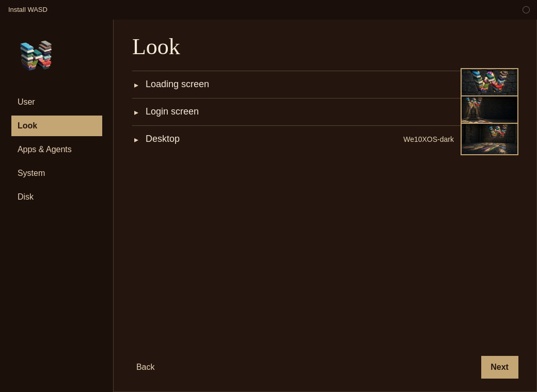Click the Loading screen row label
The image size is (537, 392).
pos(177,84)
